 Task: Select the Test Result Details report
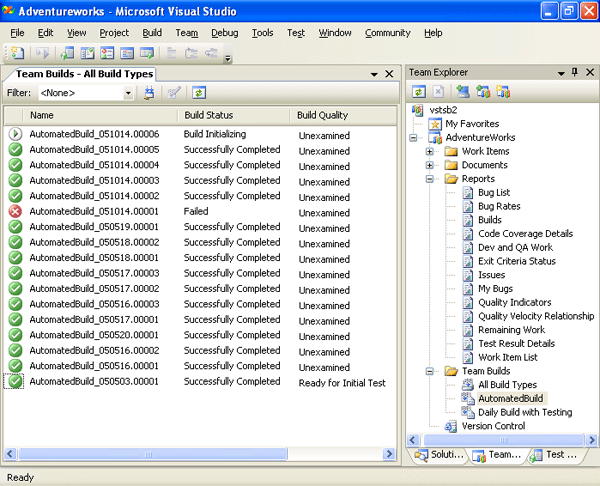pos(516,344)
